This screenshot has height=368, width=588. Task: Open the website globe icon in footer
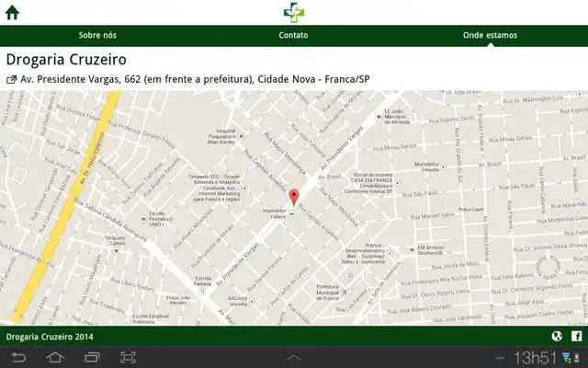[557, 336]
